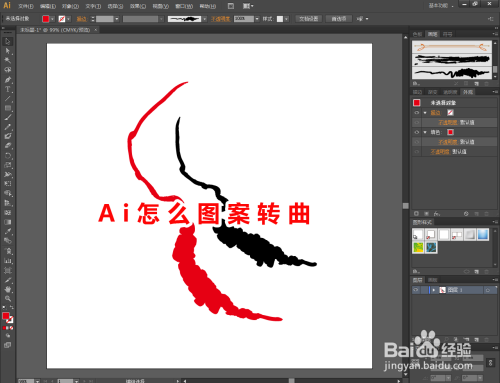This screenshot has width=500, height=383.
Task: Click fill color box in toolbox
Action: 6,316
